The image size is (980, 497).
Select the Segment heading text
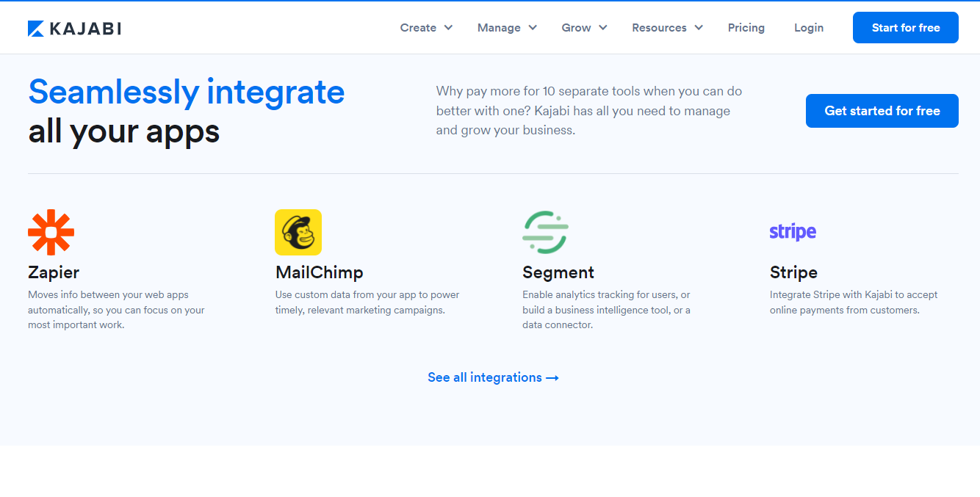[x=558, y=272]
